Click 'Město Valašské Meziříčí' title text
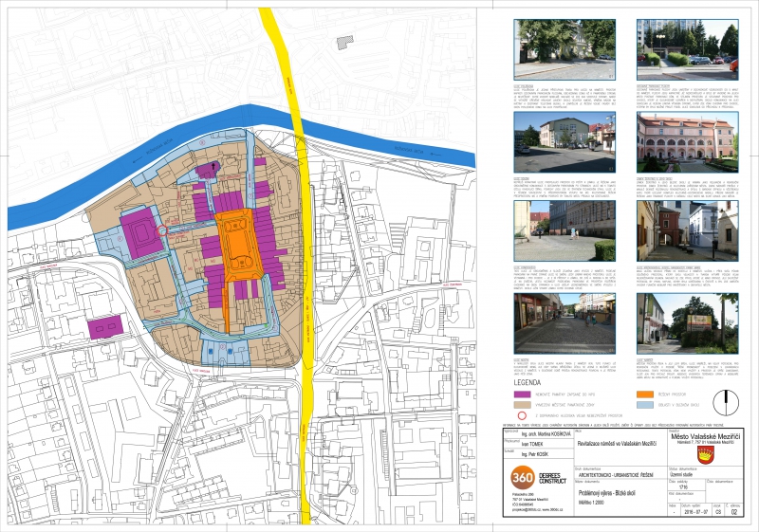Image resolution: width=759 pixels, height=532 pixels. tap(706, 437)
